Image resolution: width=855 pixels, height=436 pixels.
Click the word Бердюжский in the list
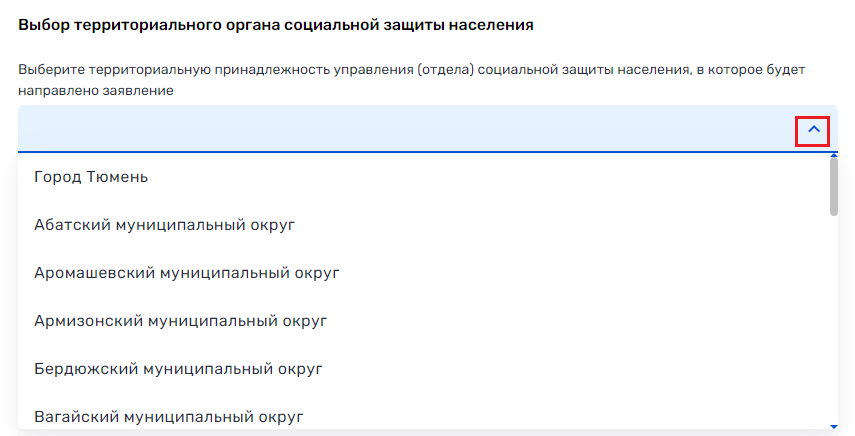click(86, 370)
